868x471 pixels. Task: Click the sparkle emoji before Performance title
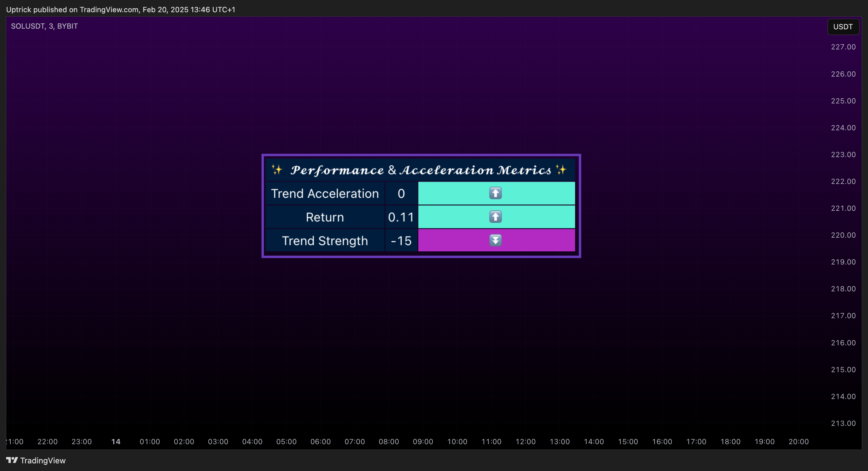tap(277, 169)
